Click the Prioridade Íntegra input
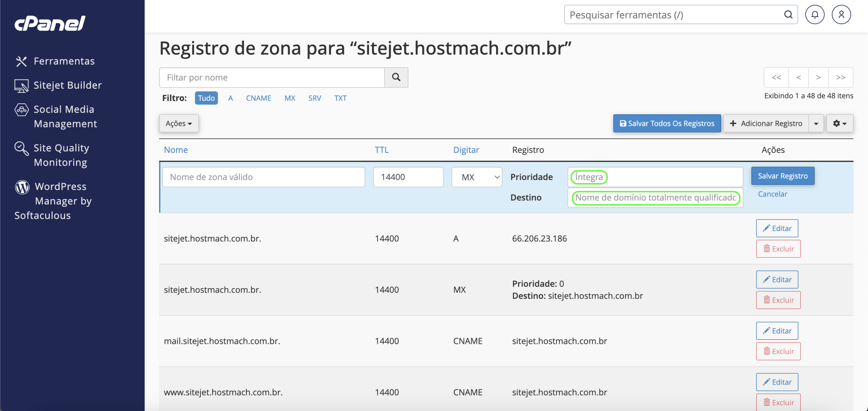 coord(655,177)
